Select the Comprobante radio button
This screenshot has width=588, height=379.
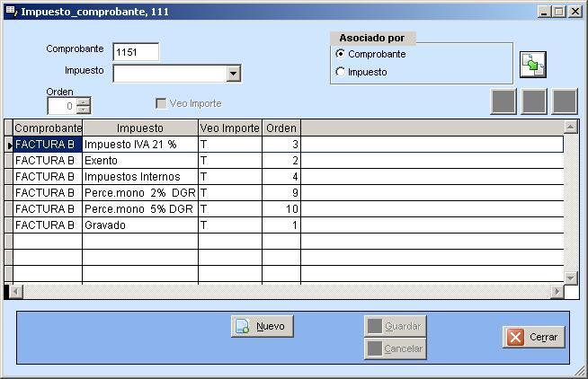[341, 54]
